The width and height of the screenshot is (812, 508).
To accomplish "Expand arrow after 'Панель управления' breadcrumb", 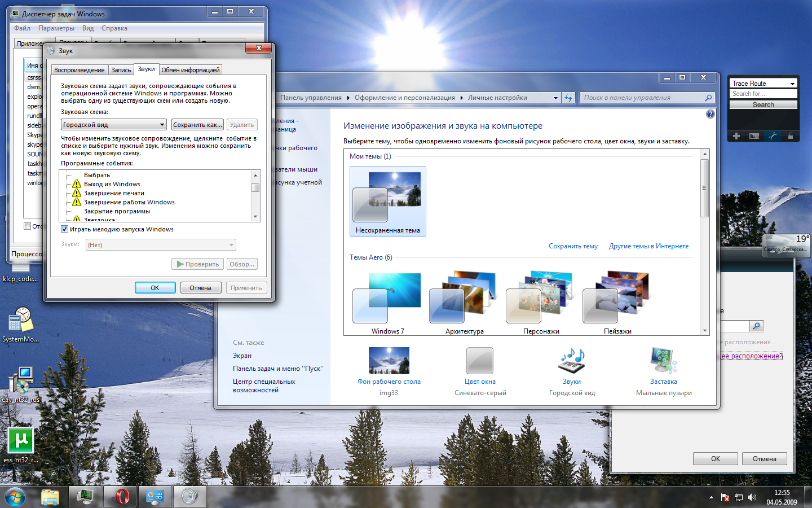I will (348, 98).
